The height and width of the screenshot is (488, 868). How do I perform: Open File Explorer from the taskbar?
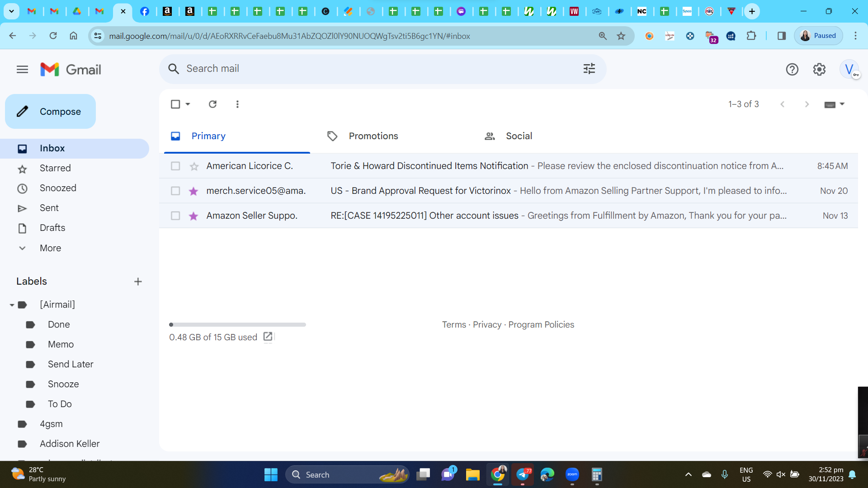pyautogui.click(x=472, y=475)
